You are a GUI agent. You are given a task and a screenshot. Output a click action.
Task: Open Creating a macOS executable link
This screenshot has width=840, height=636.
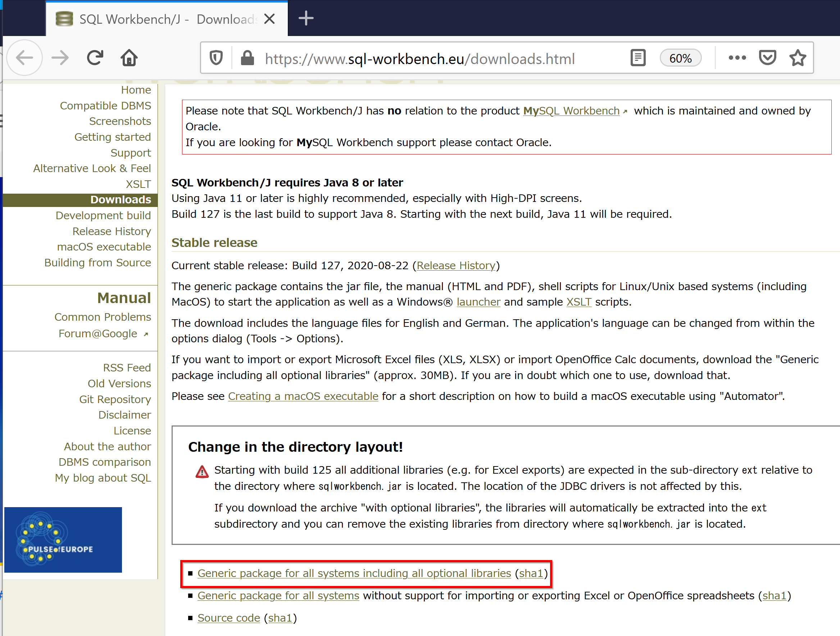click(303, 396)
